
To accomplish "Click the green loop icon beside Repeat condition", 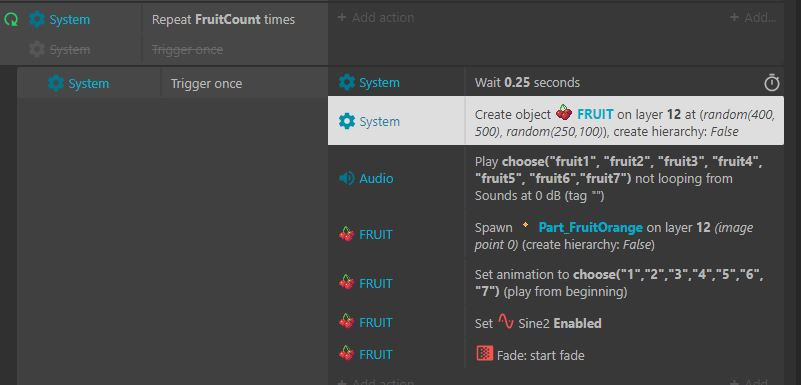I will pyautogui.click(x=11, y=20).
